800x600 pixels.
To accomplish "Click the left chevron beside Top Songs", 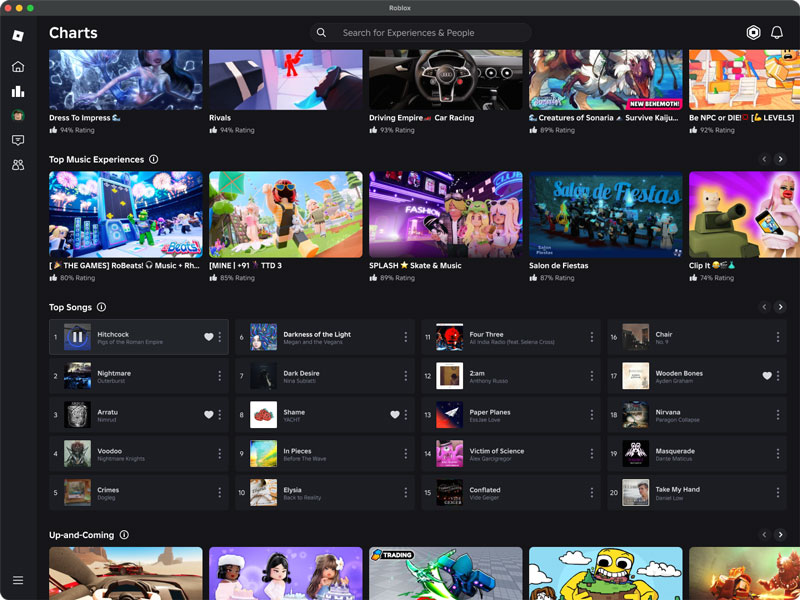I will [x=765, y=307].
